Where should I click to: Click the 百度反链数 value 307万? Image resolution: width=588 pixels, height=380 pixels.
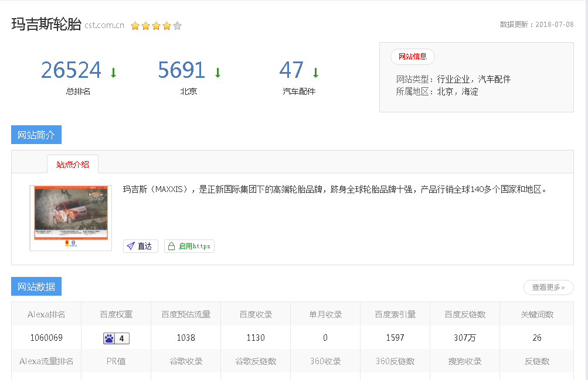[465, 338]
